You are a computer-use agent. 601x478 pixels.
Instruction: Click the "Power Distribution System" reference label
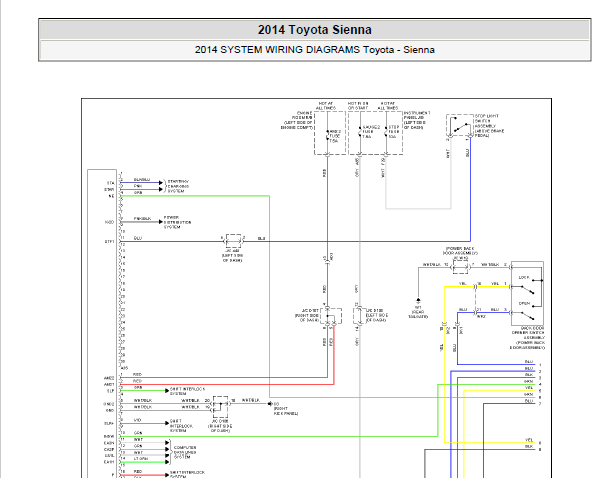[177, 222]
